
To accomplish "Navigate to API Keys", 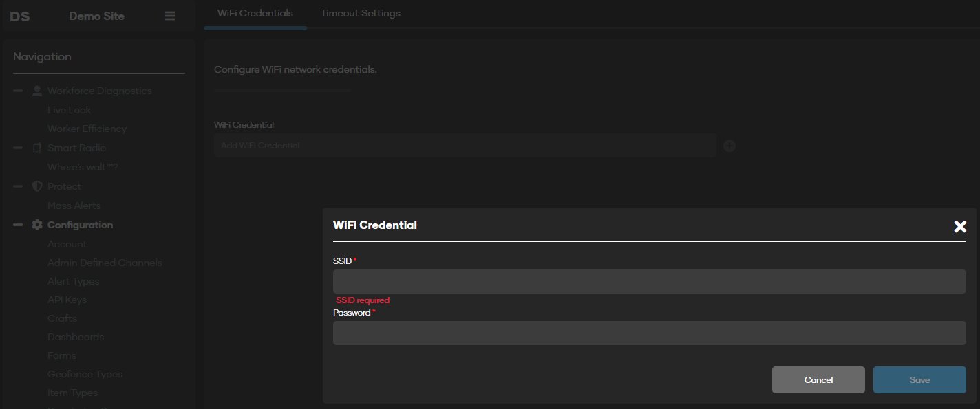I will point(67,299).
